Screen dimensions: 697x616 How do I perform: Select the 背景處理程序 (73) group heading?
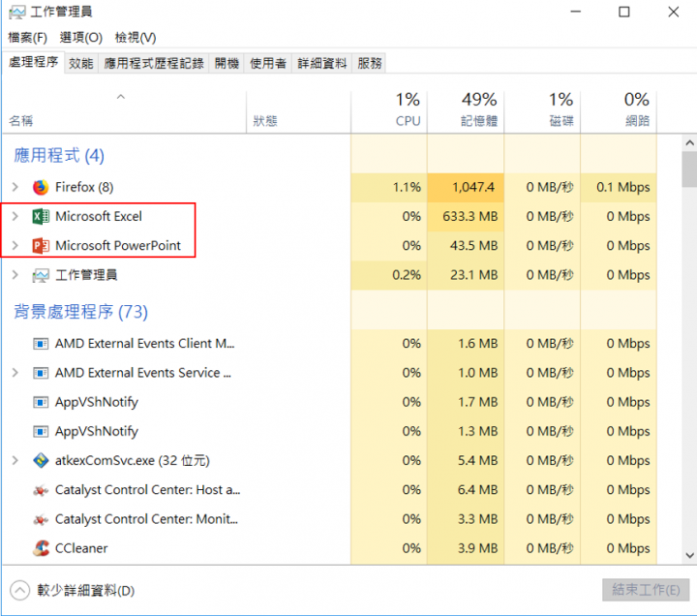(80, 312)
